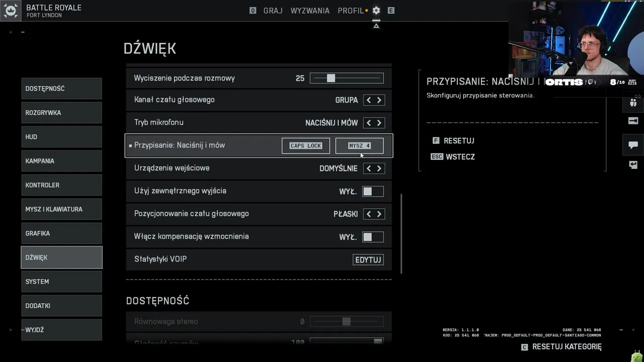The image size is (644, 362).
Task: Select next Kanał czatu głosowego option
Action: [379, 100]
